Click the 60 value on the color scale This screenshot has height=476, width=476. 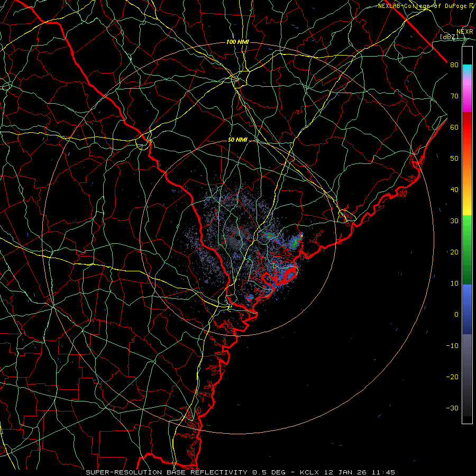(x=454, y=127)
